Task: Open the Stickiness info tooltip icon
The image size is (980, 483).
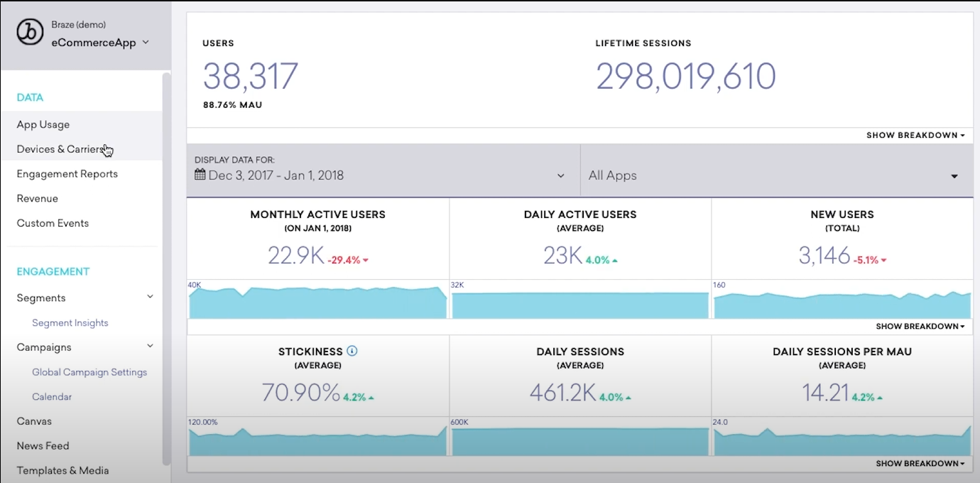Action: point(354,351)
